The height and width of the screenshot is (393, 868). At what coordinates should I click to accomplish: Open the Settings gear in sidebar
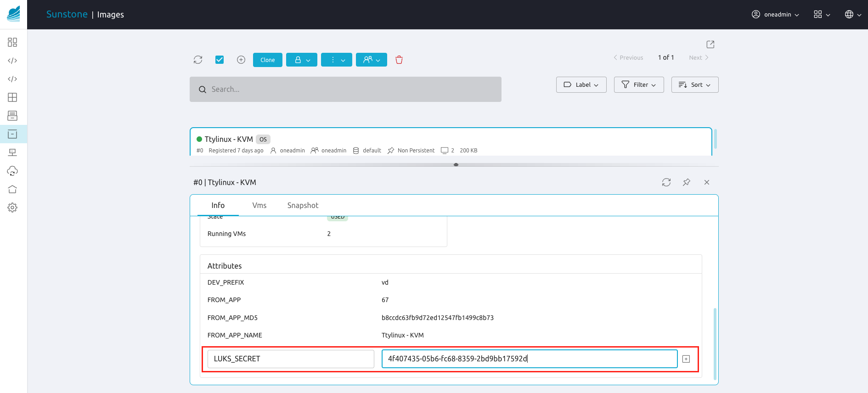[x=12, y=208]
